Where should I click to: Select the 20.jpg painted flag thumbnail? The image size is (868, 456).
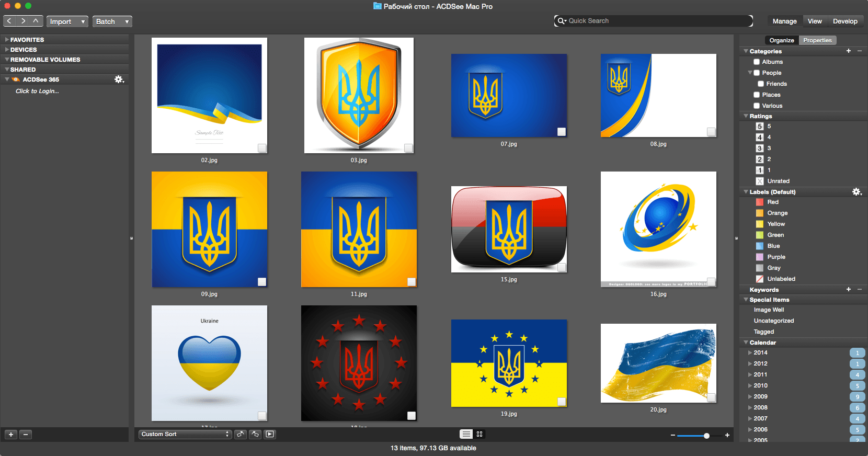[658, 363]
